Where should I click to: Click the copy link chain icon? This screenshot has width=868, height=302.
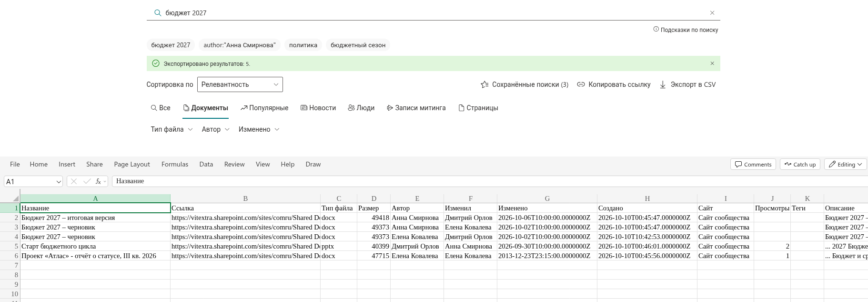pyautogui.click(x=581, y=84)
